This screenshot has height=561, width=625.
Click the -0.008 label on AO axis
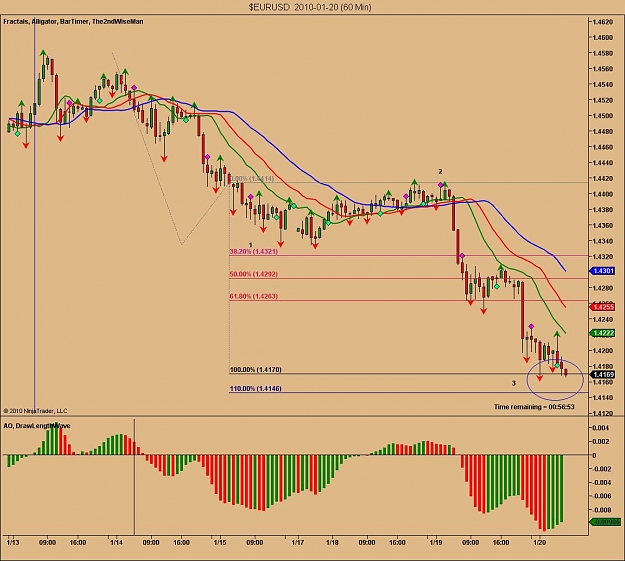tap(600, 510)
